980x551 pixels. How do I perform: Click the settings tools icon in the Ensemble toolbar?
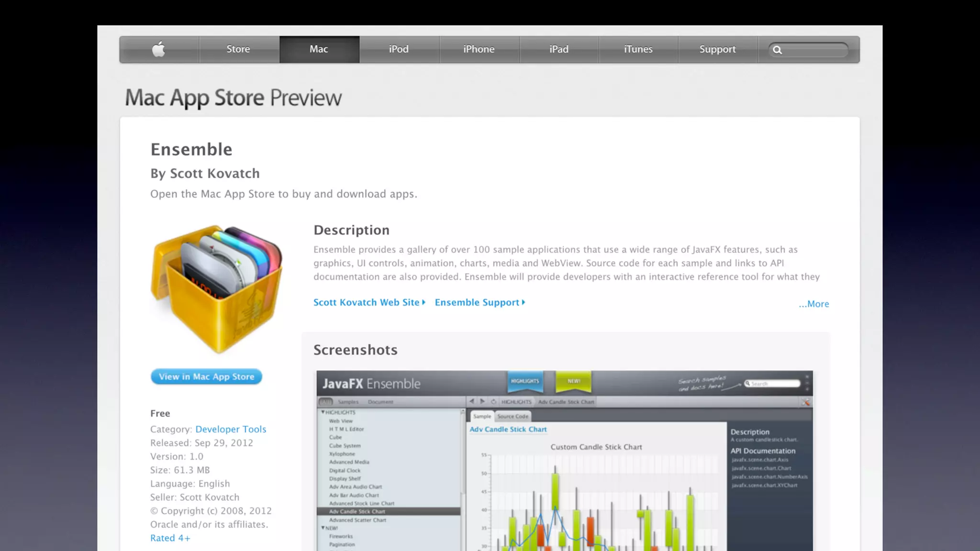pyautogui.click(x=806, y=402)
